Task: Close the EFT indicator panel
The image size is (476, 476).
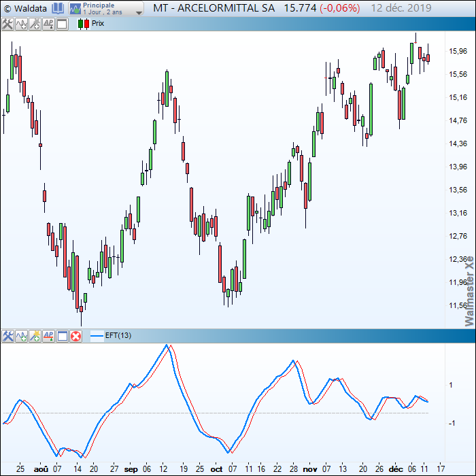Action: (76, 336)
